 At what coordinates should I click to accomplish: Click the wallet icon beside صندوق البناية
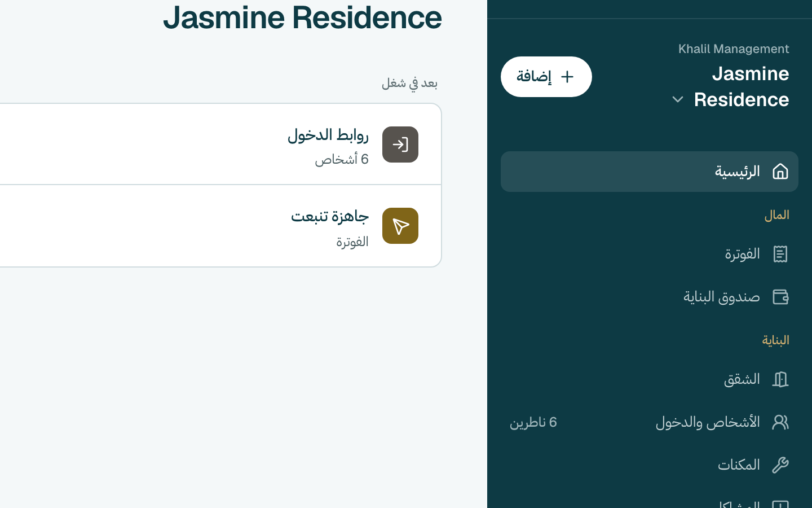click(x=780, y=297)
